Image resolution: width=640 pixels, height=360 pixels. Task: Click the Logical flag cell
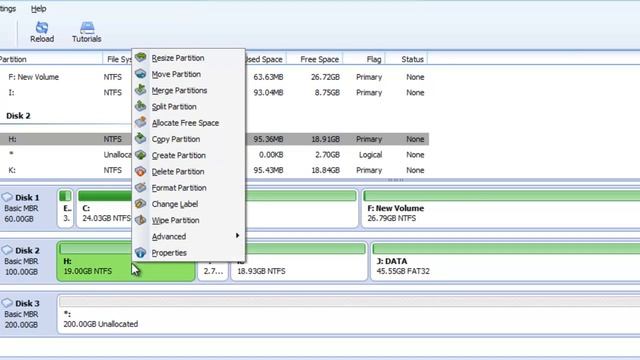(370, 155)
